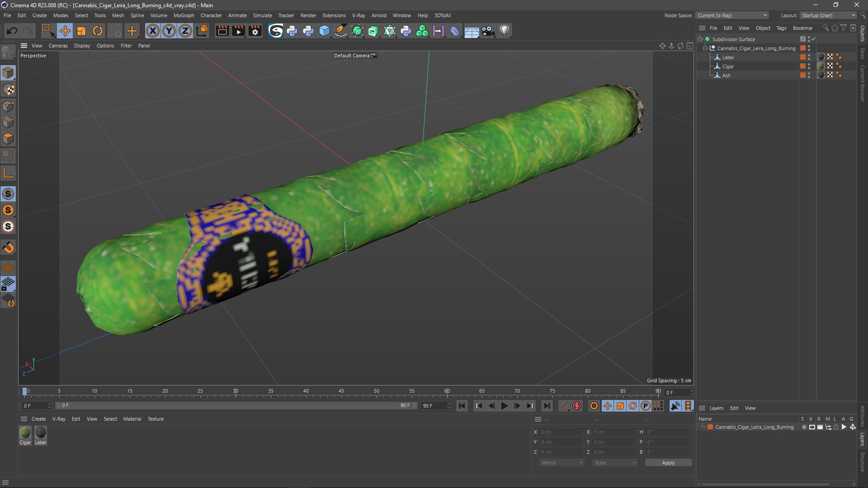Open the Simulate menu
Image resolution: width=868 pixels, height=488 pixels.
click(262, 15)
